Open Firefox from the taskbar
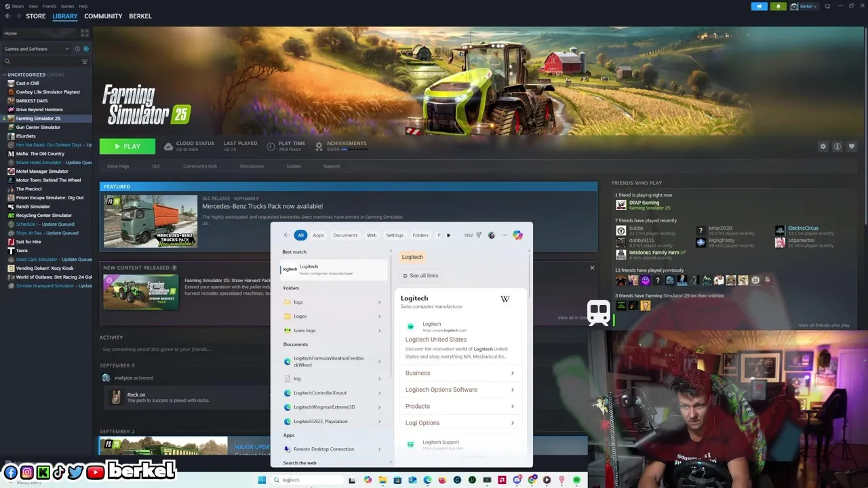 (442, 480)
